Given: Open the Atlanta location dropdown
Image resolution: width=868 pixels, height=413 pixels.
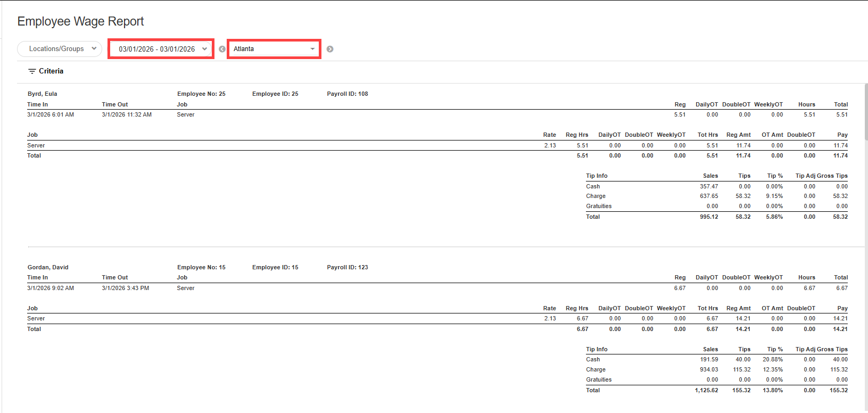Looking at the screenshot, I should click(274, 49).
